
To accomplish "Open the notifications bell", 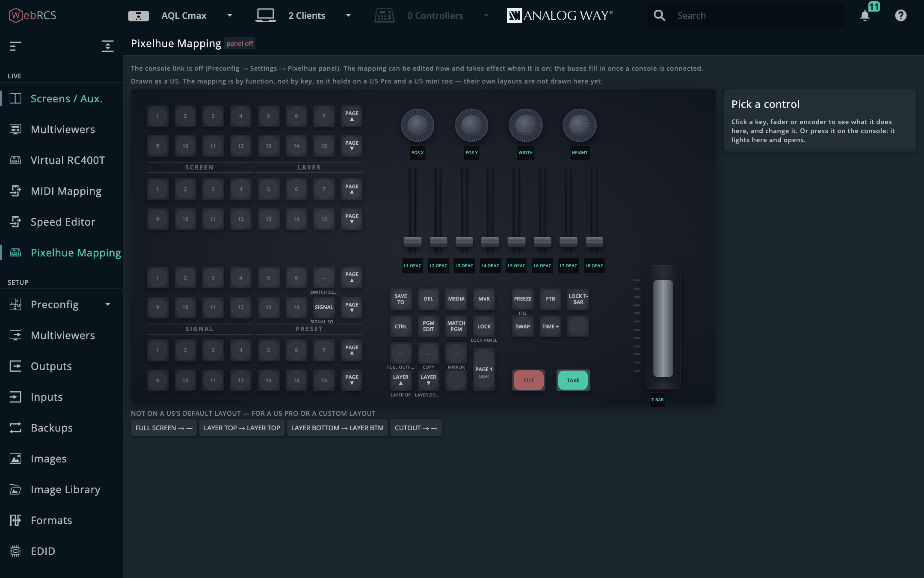I will 865,16.
